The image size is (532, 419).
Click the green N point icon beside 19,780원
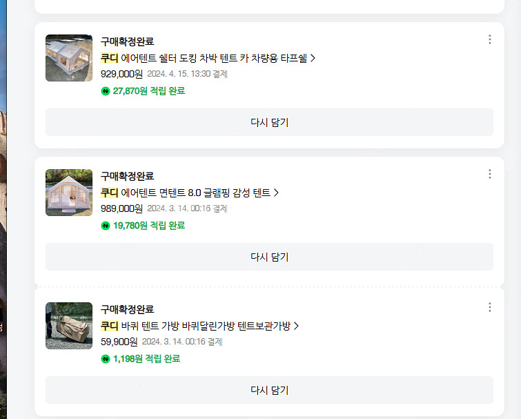click(106, 226)
